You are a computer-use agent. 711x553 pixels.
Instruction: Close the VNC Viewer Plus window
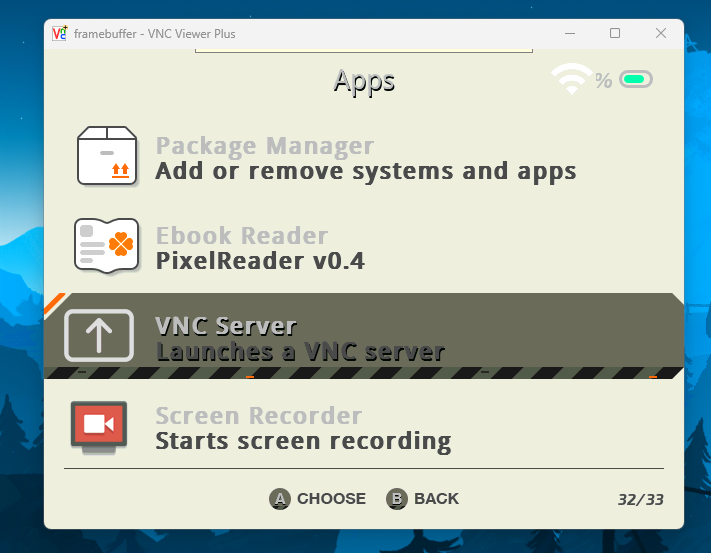(x=661, y=33)
